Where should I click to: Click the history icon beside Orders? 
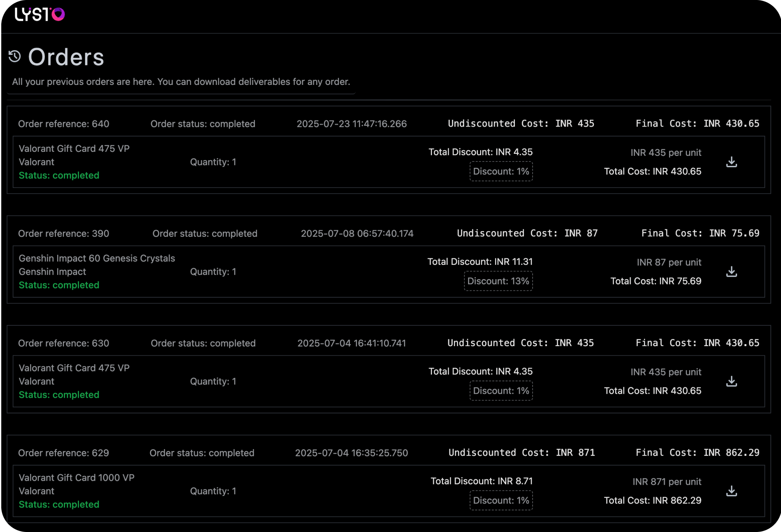[x=15, y=56]
